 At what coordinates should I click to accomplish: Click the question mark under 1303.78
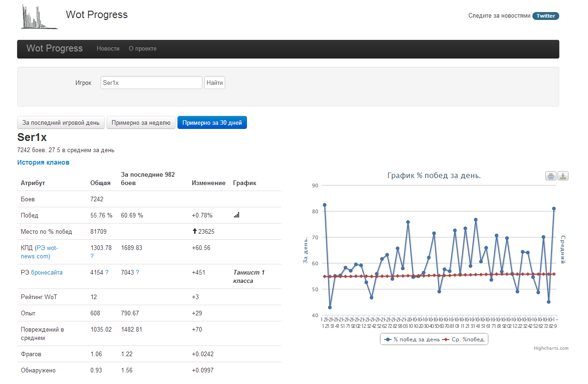(x=92, y=256)
